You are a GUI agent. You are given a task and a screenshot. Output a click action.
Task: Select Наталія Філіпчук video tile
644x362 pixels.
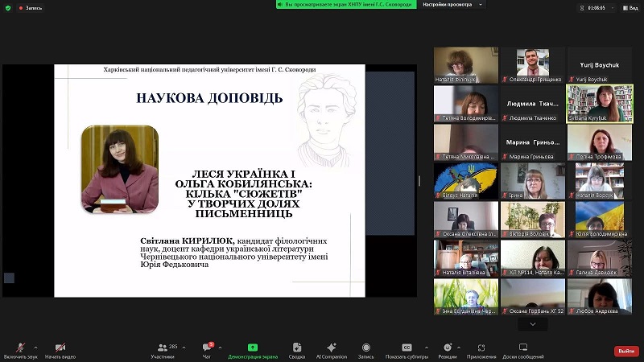coord(466,65)
